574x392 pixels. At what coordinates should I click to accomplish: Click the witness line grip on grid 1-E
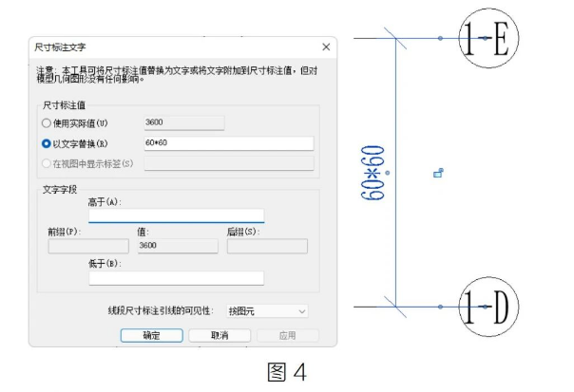440,38
